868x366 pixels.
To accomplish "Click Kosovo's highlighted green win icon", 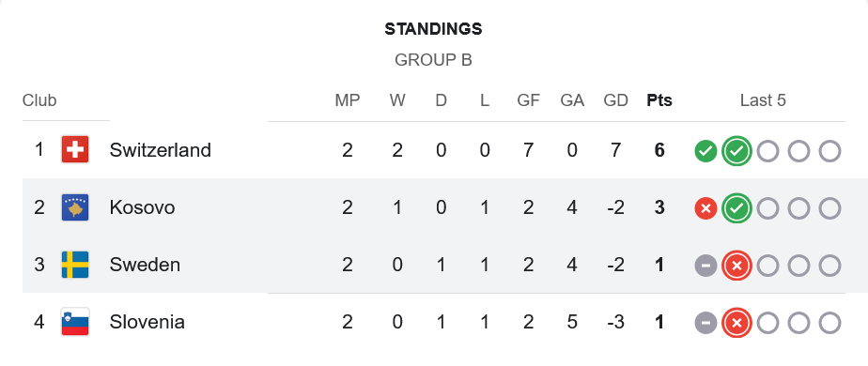I will pos(736,208).
